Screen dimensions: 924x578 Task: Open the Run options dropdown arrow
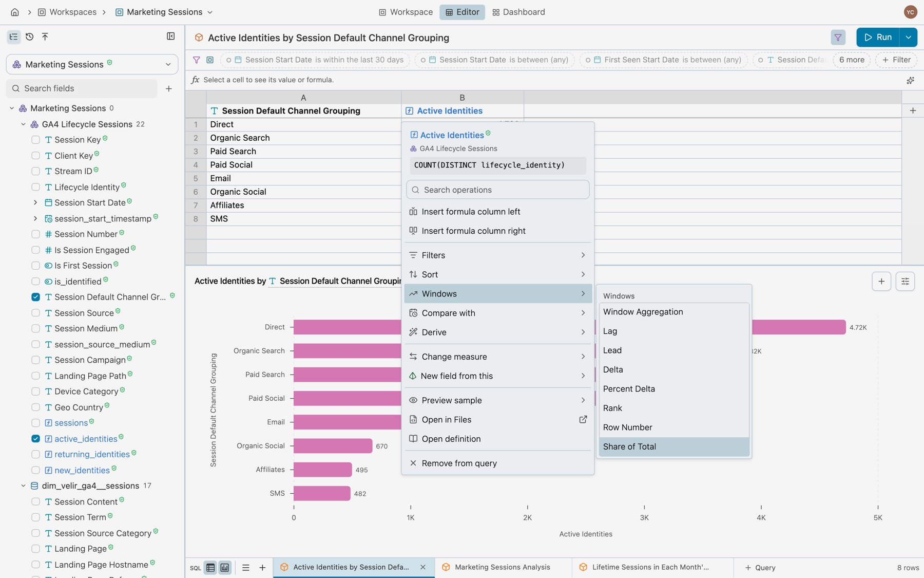[909, 37]
